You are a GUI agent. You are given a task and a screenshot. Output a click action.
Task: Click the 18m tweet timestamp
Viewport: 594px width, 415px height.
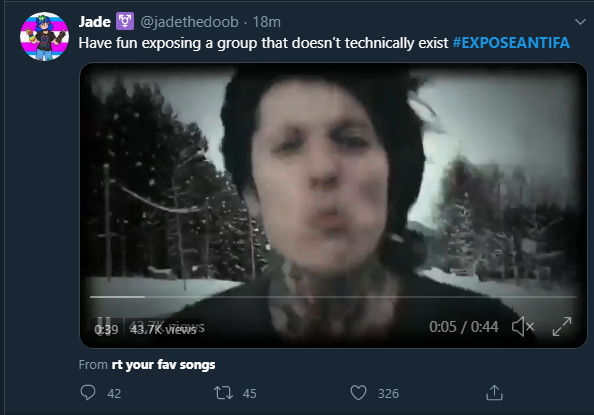[x=267, y=22]
